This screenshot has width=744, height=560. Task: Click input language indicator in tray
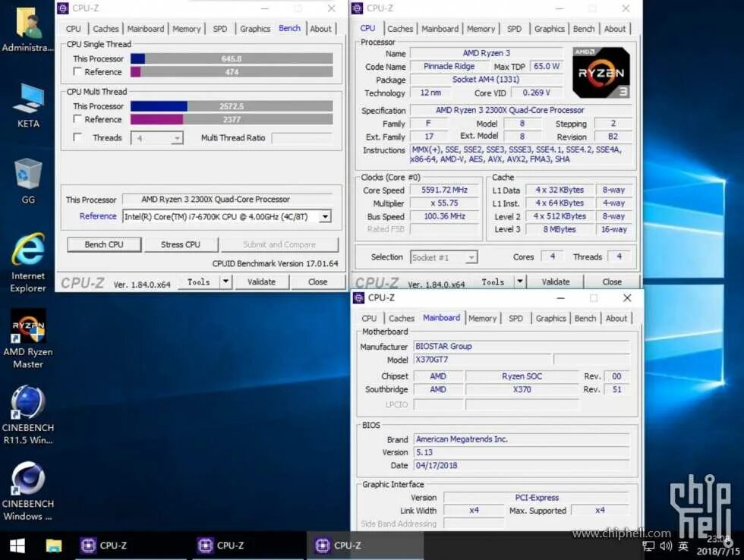pyautogui.click(x=683, y=546)
